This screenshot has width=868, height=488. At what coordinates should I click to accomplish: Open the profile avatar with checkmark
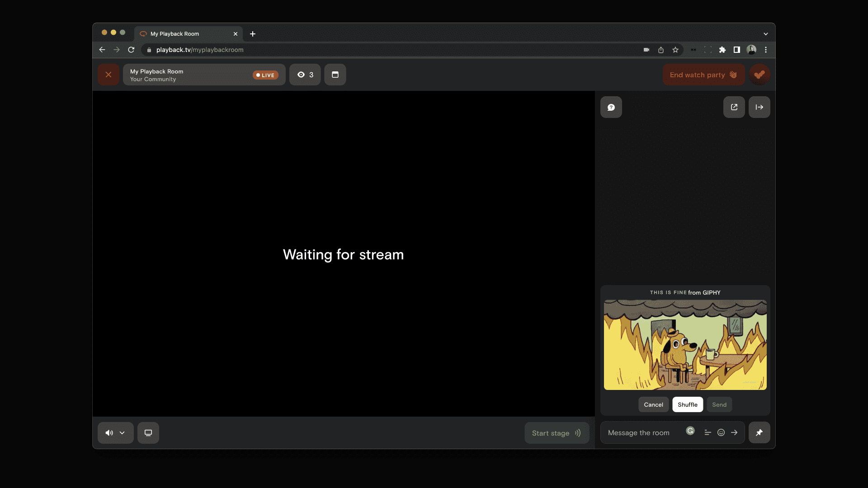pyautogui.click(x=759, y=75)
